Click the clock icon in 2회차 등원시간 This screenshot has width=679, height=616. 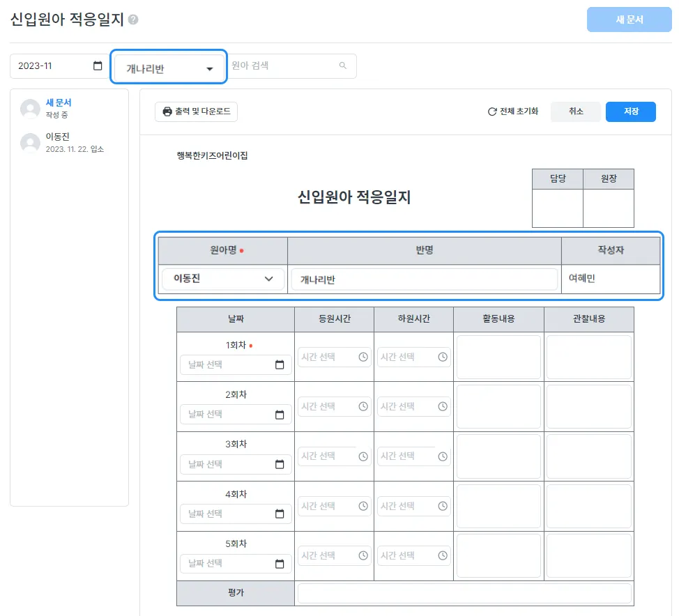(x=363, y=406)
